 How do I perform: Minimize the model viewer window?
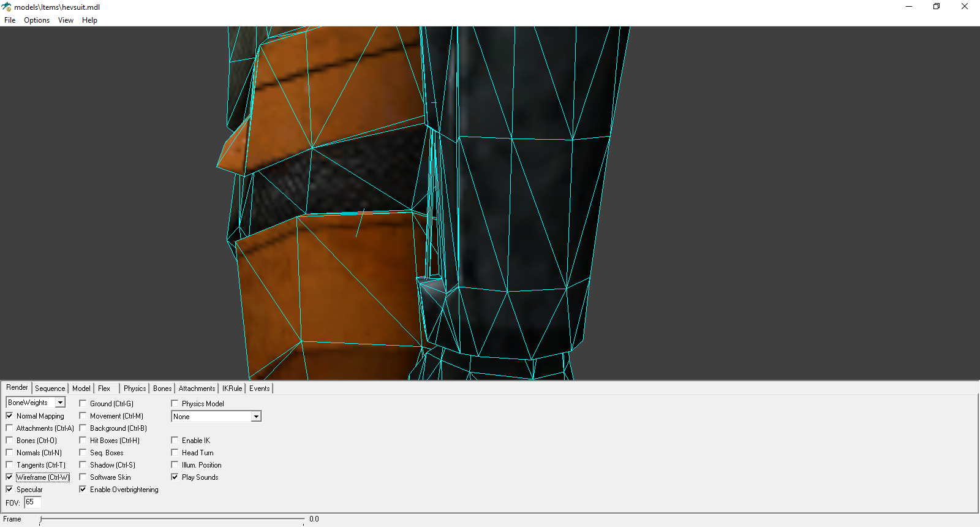click(x=908, y=7)
